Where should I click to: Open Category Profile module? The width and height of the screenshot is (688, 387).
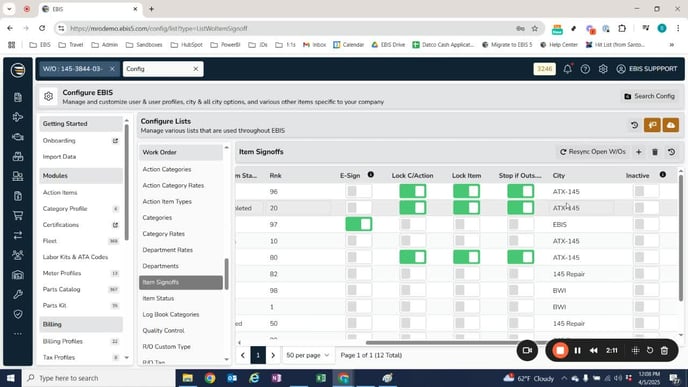[65, 208]
